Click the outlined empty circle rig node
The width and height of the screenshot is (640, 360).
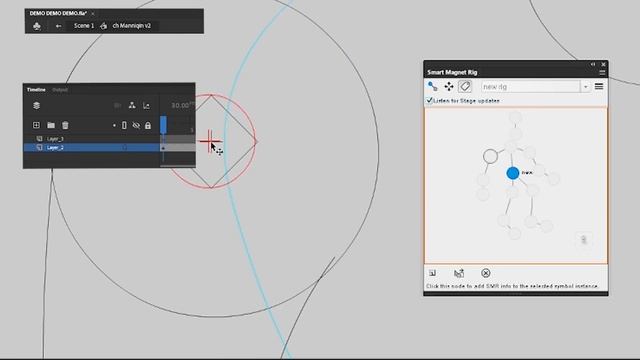pyautogui.click(x=490, y=156)
